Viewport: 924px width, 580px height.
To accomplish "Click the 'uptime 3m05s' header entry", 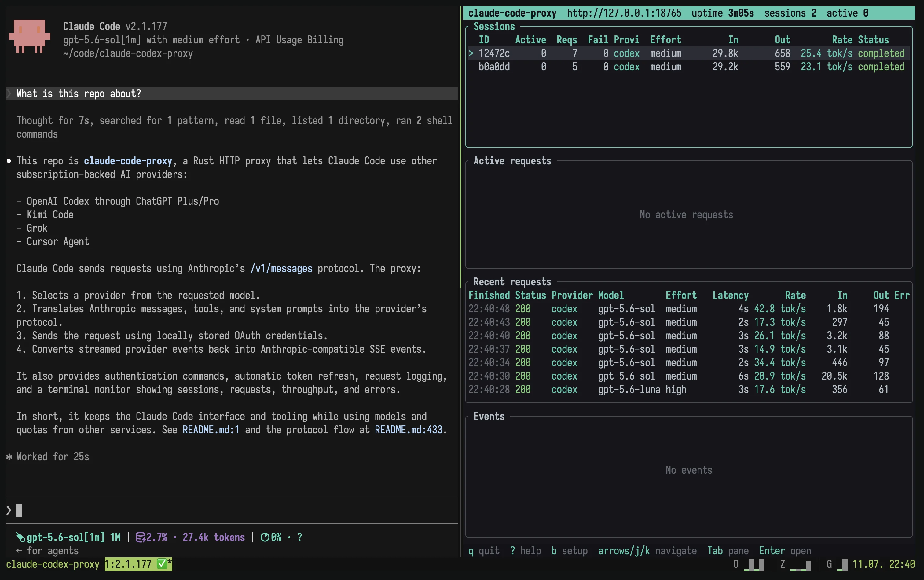I will (723, 13).
